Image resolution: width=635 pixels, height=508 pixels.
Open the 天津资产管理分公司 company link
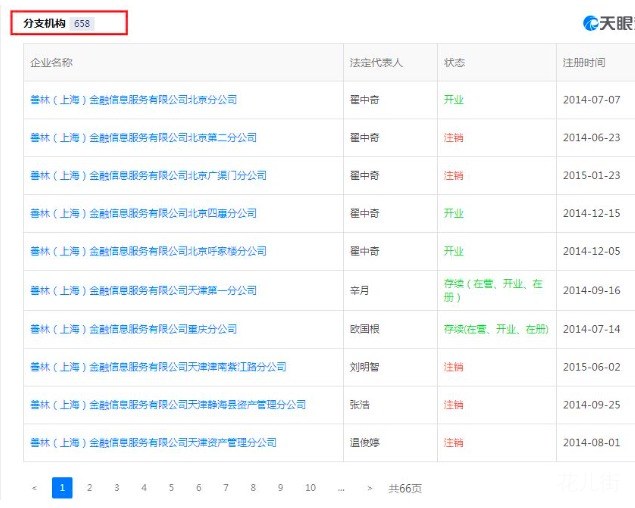tap(153, 442)
